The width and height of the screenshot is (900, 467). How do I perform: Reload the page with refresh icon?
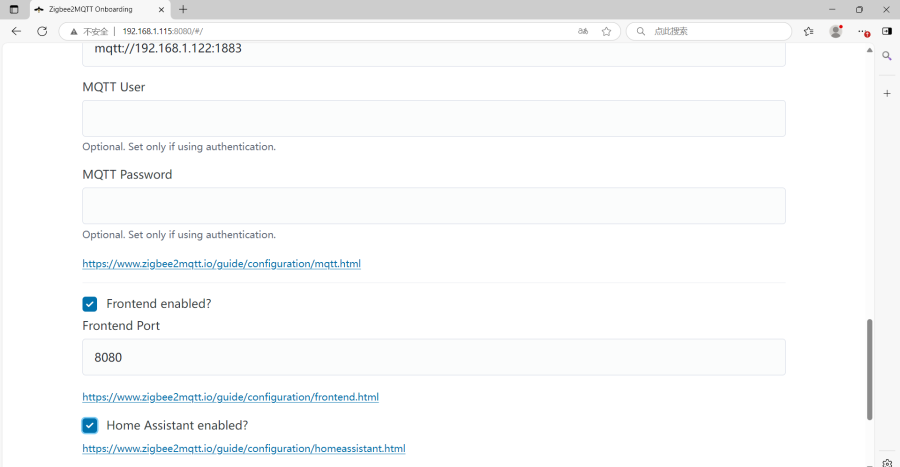click(42, 31)
